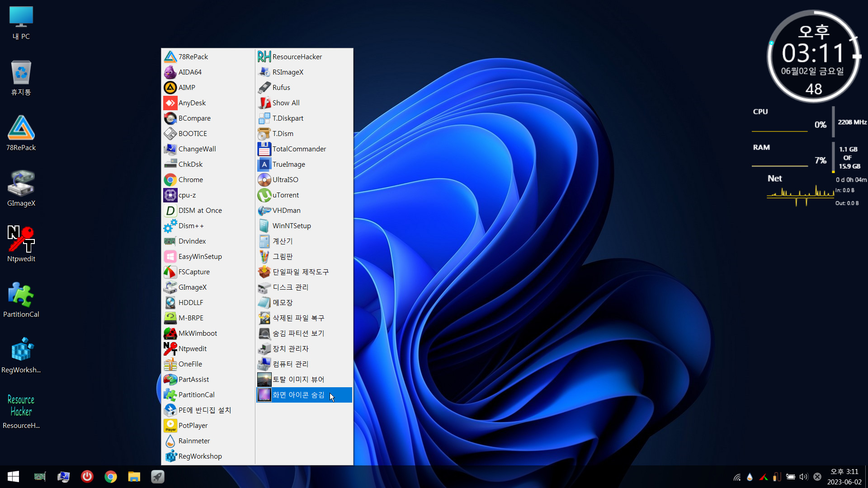This screenshot has height=488, width=868.
Task: Open RSImageX menu entry
Action: point(304,72)
